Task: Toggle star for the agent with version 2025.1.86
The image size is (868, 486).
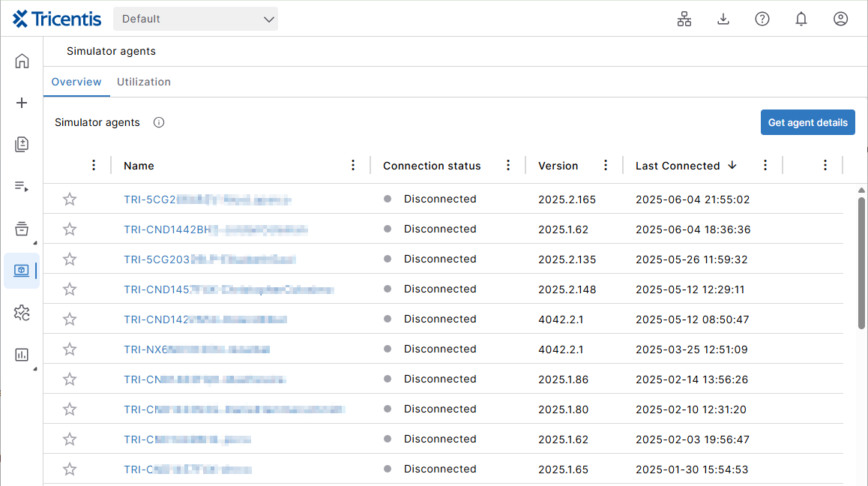Action: pyautogui.click(x=70, y=379)
